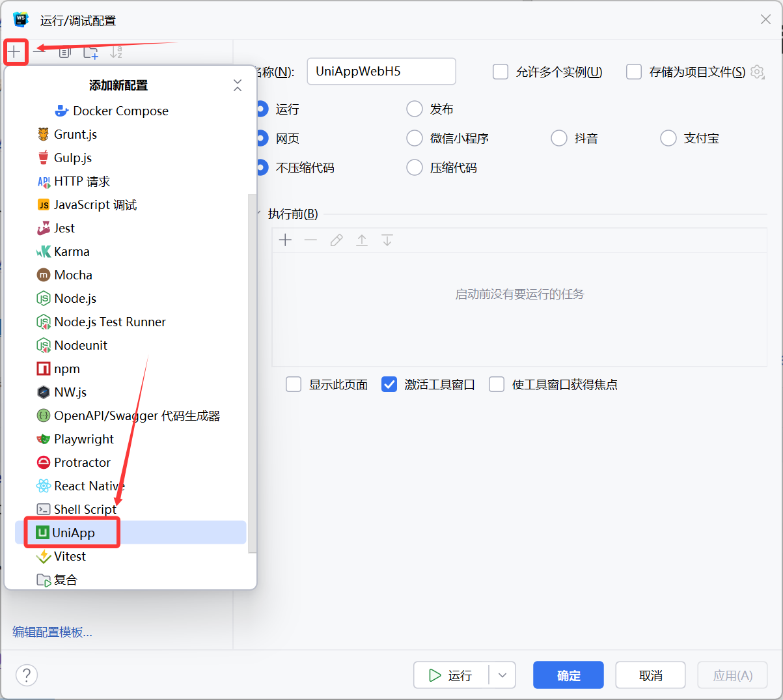
Task: Click the help question mark button
Action: tap(27, 675)
